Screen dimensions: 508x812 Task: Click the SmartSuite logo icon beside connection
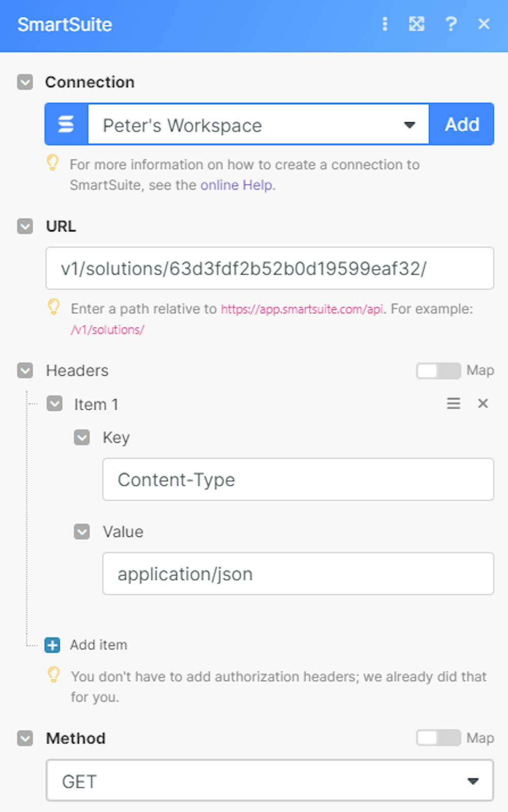[67, 124]
